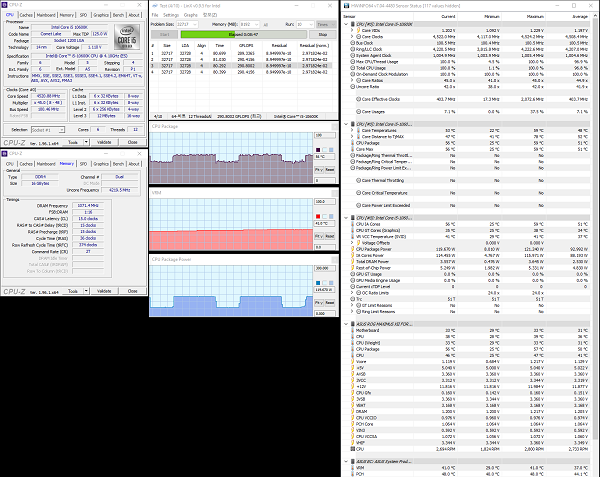The image size is (600, 477).
Task: Open the Memory (MiB) dropdown in LinX
Action: click(256, 24)
